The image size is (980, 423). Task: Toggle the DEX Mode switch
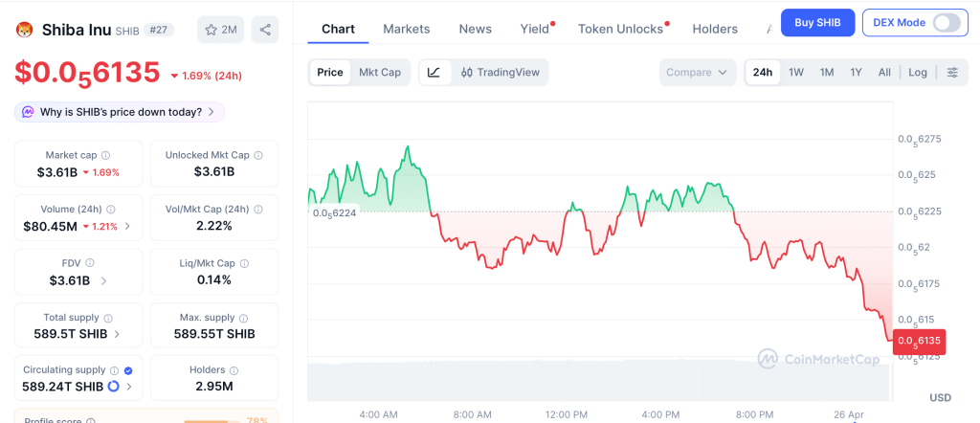[x=946, y=22]
